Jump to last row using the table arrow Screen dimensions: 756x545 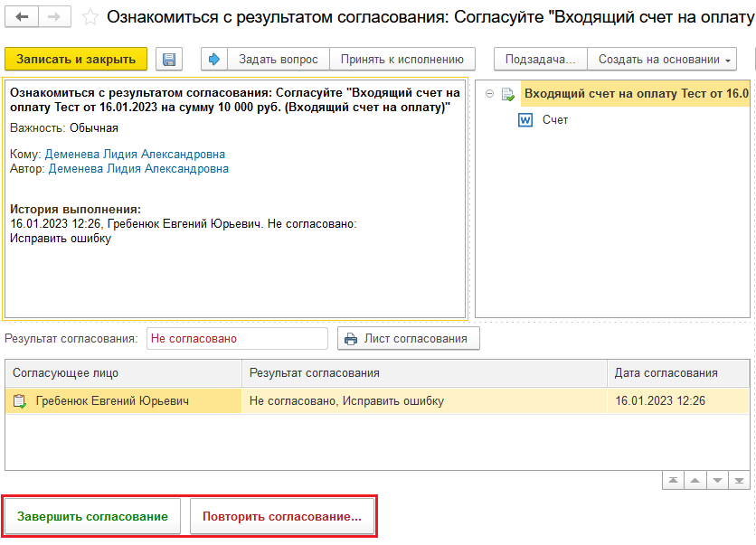click(x=738, y=480)
